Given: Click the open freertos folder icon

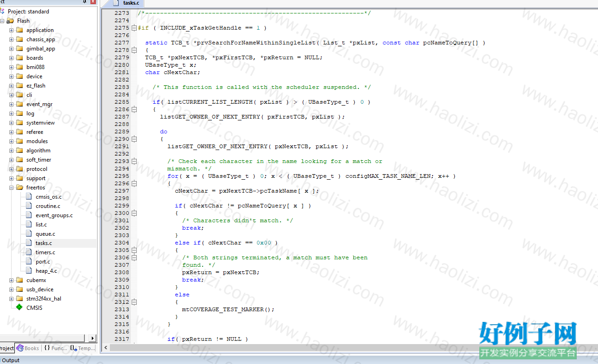Looking at the screenshot, I should (x=19, y=188).
